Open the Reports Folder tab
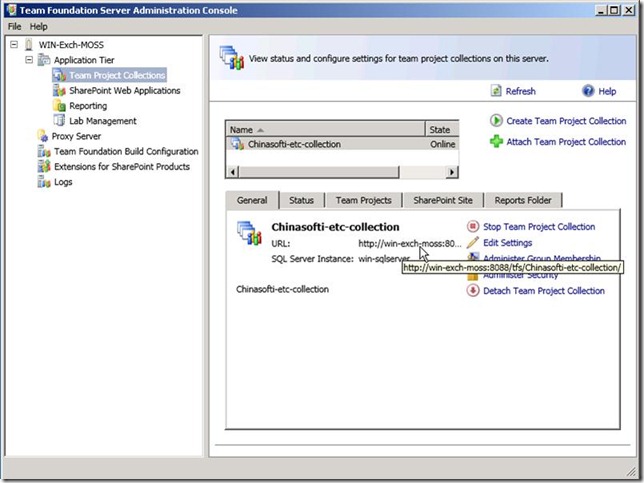 (x=523, y=200)
